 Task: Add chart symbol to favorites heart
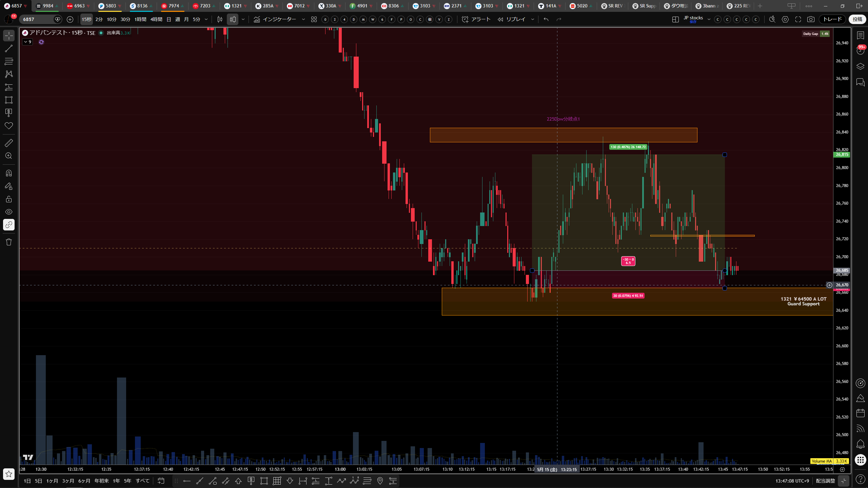[x=9, y=126]
